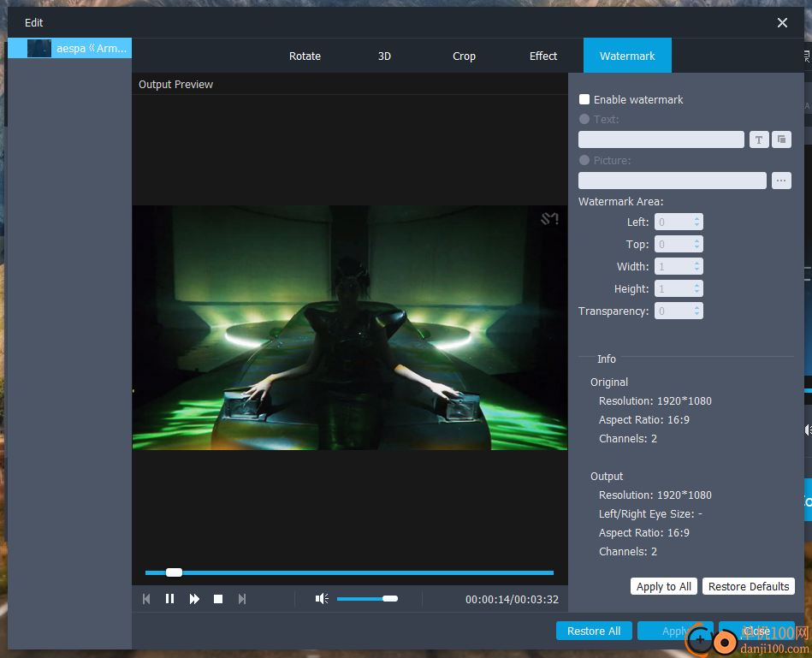Select the Text watermark radio option
812x658 pixels.
(x=584, y=119)
